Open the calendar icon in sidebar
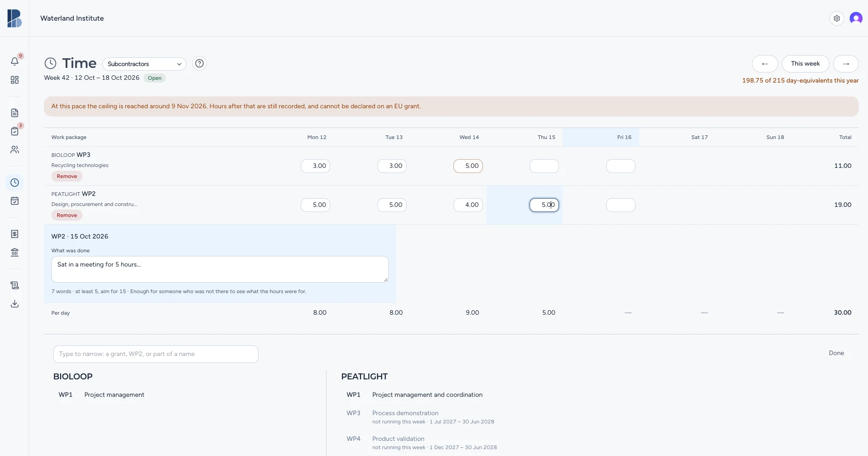 [15, 201]
